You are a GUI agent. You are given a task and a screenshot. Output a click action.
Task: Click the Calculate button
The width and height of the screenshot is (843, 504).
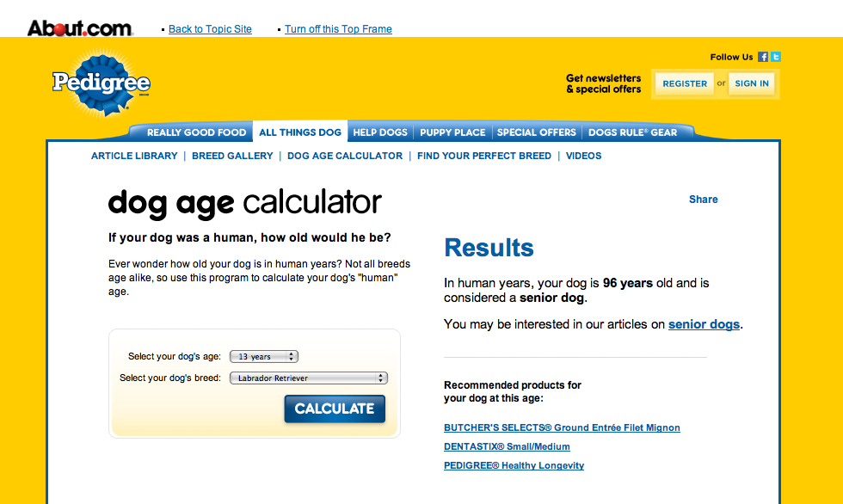click(335, 409)
